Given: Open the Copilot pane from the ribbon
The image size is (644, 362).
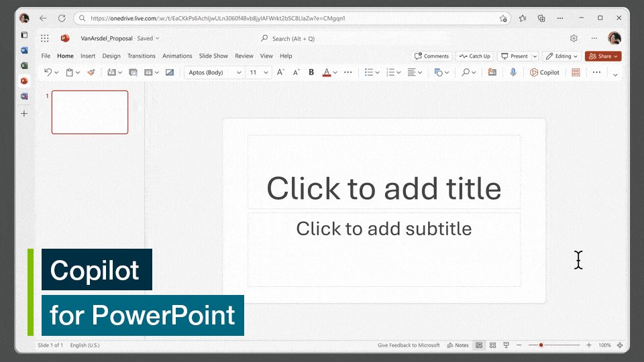Looking at the screenshot, I should [545, 72].
